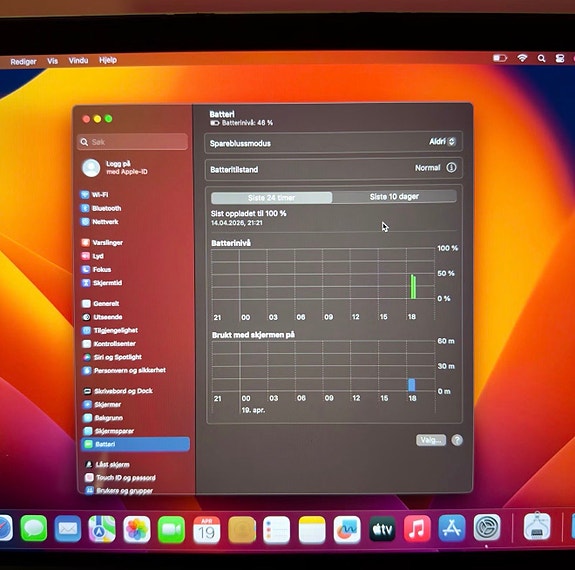
Task: Switch chart to Siste 10 dager
Action: [x=394, y=197]
